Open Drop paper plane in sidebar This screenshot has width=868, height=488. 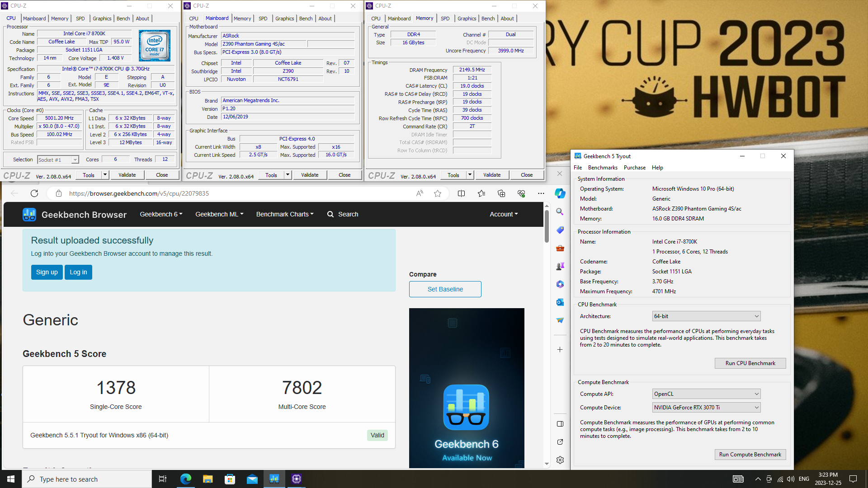click(x=560, y=320)
